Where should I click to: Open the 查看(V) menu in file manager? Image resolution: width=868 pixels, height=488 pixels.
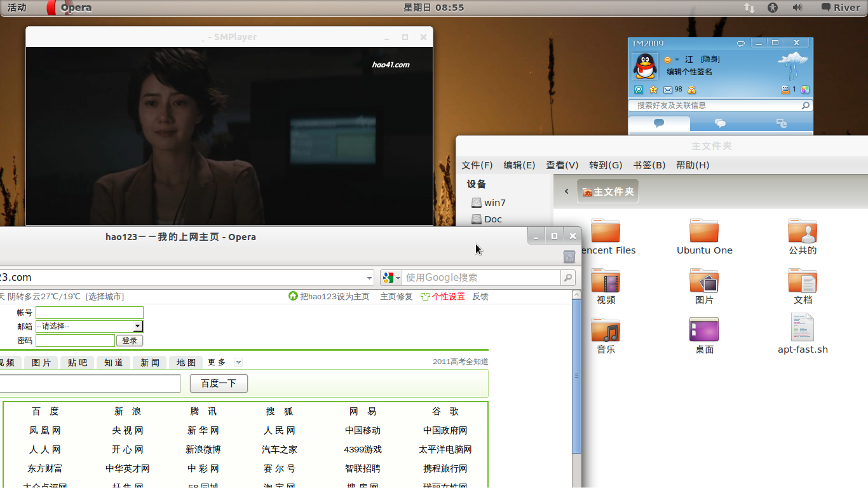coord(562,165)
